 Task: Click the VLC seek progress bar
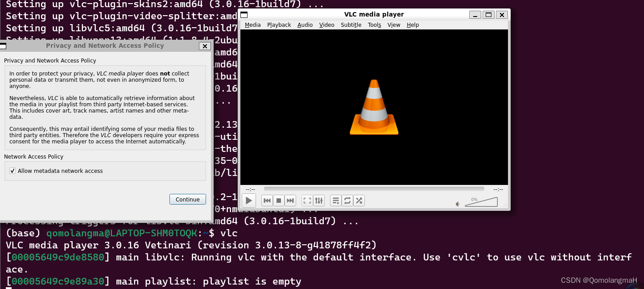[374, 189]
